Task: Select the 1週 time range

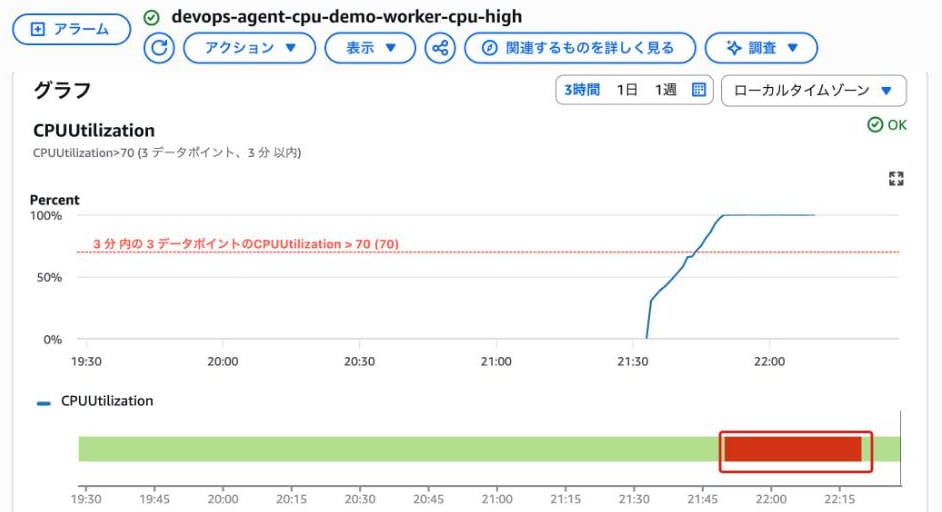Action: (x=666, y=90)
